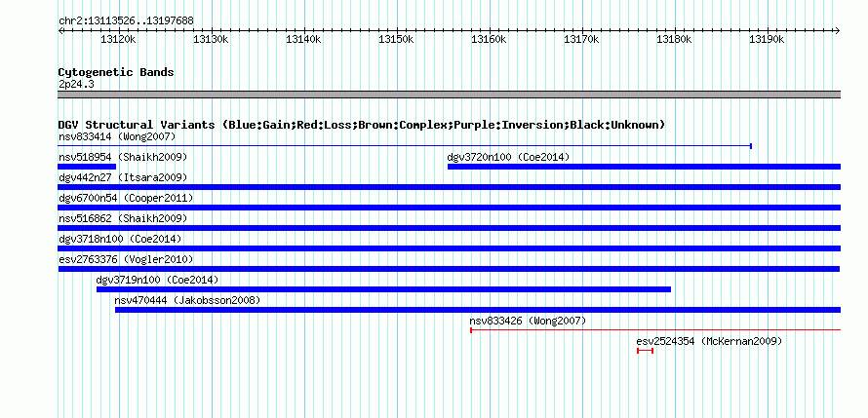Click the blue bar under dgv3720n100
The height and width of the screenshot is (418, 868).
(644, 167)
